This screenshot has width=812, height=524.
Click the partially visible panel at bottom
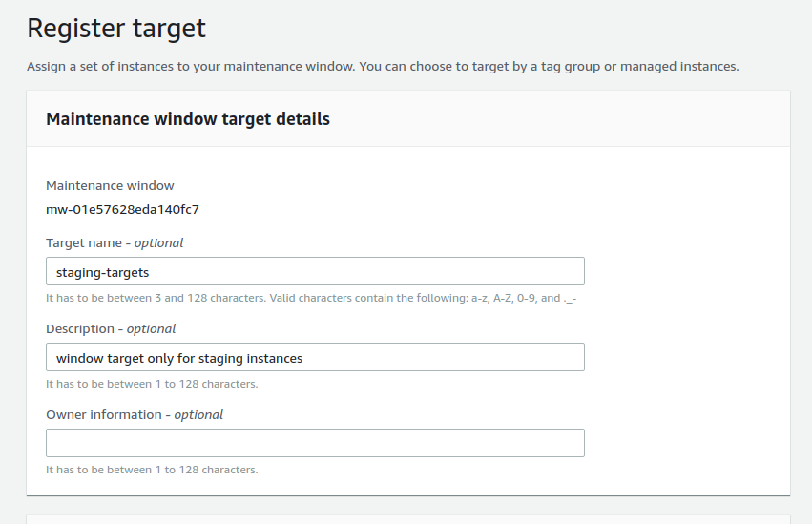(x=408, y=519)
